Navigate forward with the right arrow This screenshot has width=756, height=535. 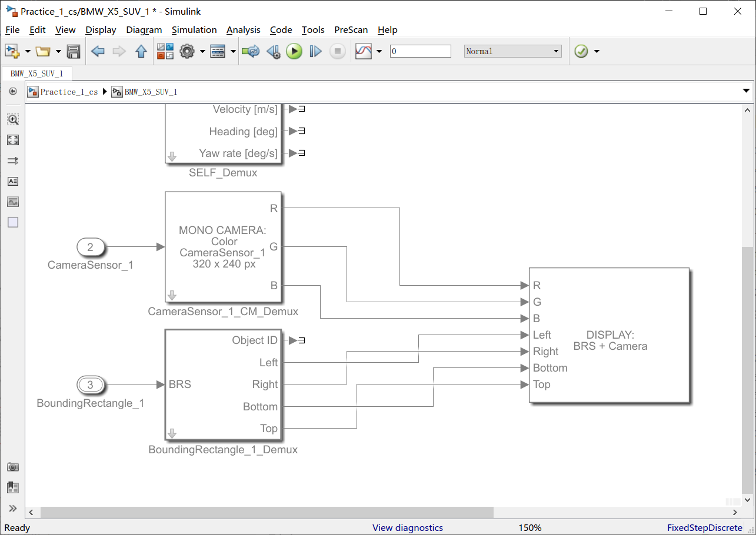pos(119,52)
